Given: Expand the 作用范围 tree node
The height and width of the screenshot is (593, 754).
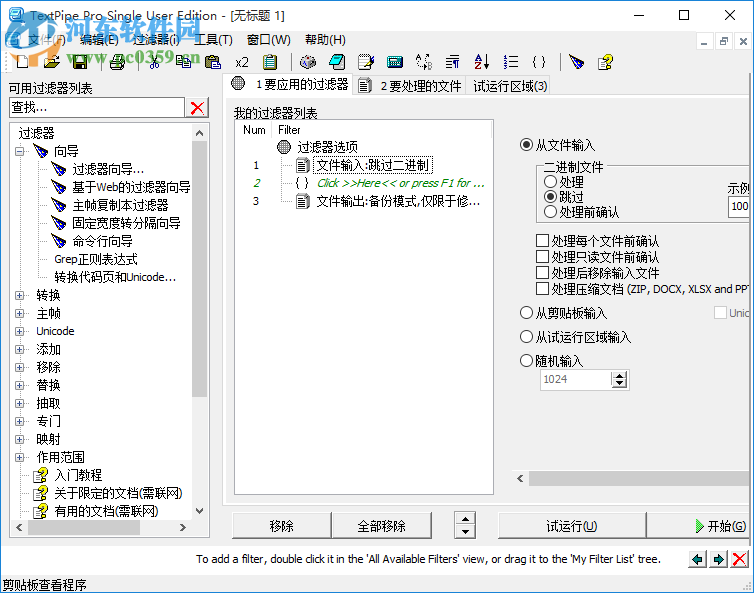Looking at the screenshot, I should [x=19, y=457].
